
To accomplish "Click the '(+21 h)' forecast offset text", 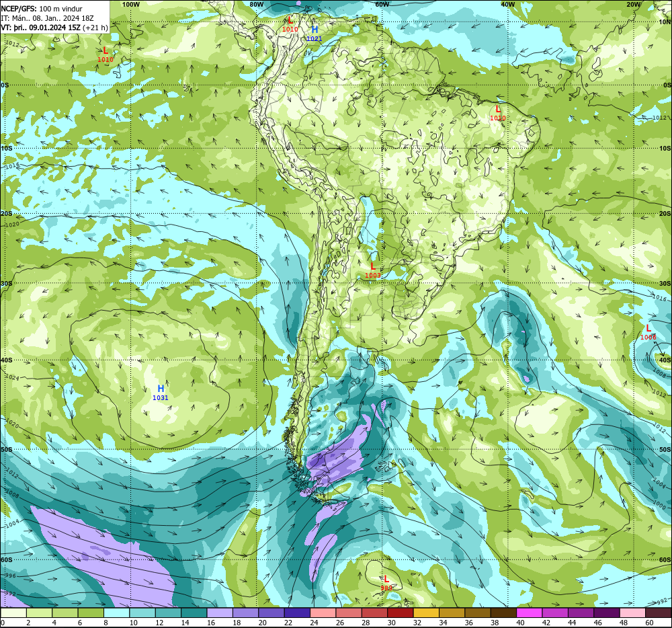I will point(95,28).
